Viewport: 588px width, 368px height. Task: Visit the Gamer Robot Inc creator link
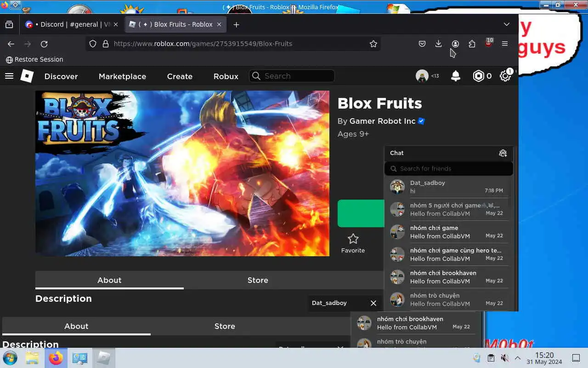click(382, 121)
